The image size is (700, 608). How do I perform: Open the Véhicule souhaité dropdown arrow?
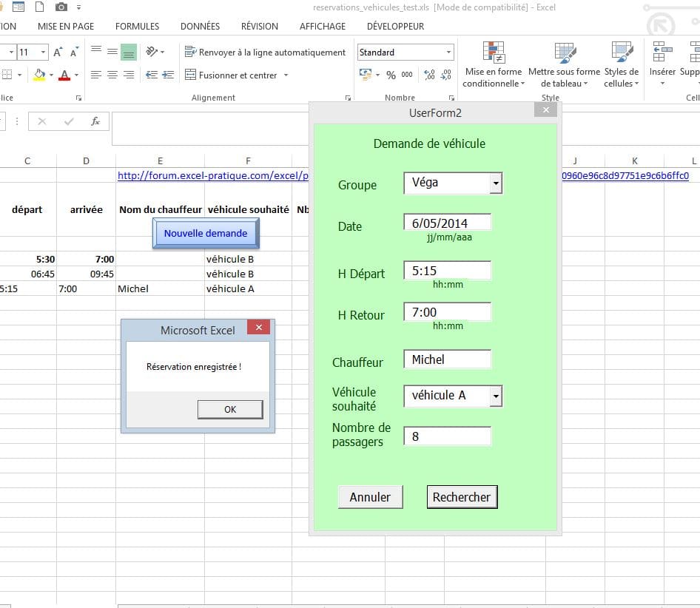click(496, 396)
